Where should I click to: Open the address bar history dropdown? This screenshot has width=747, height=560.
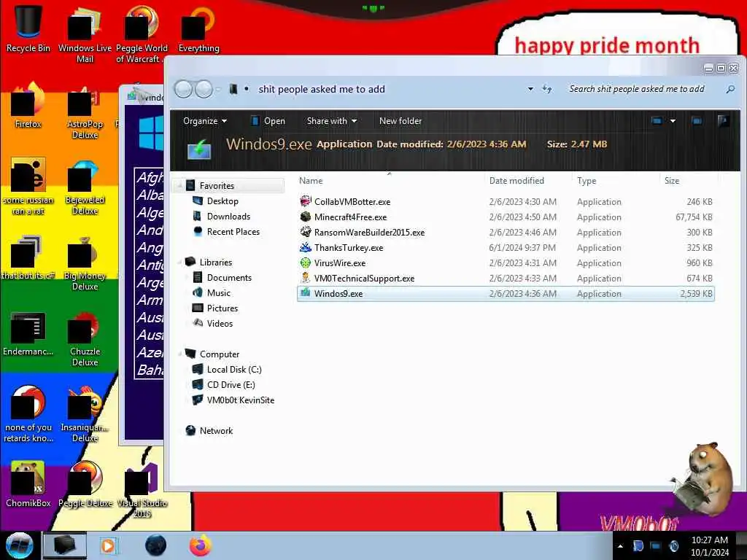(530, 89)
